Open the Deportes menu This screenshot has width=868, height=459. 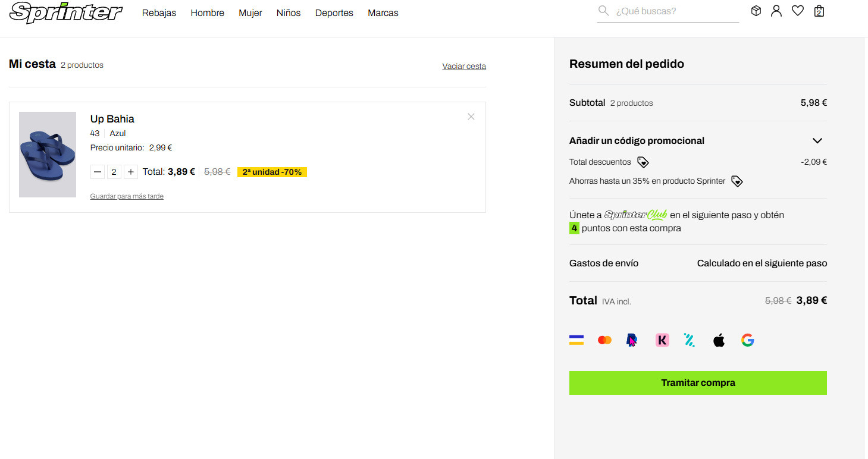pyautogui.click(x=334, y=13)
